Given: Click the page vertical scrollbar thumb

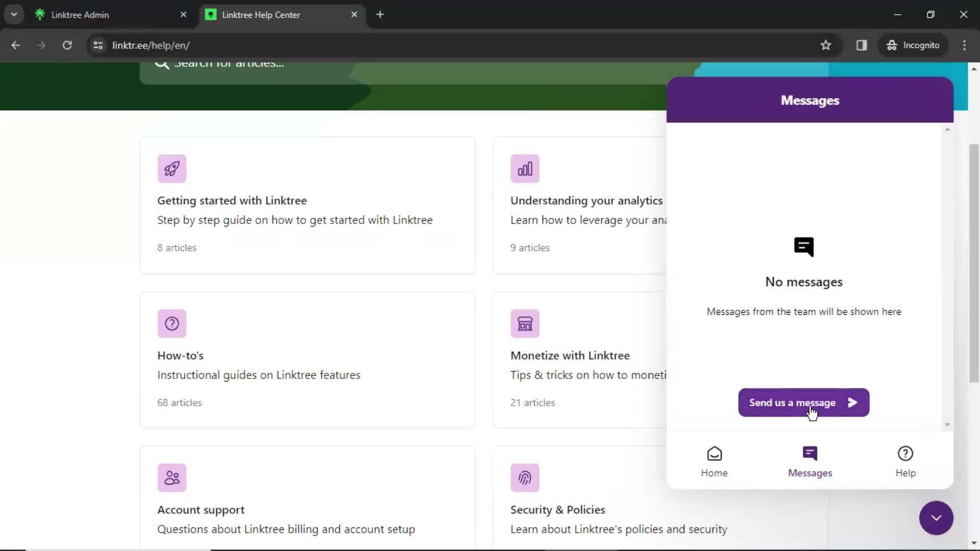Looking at the screenshot, I should click(x=974, y=263).
